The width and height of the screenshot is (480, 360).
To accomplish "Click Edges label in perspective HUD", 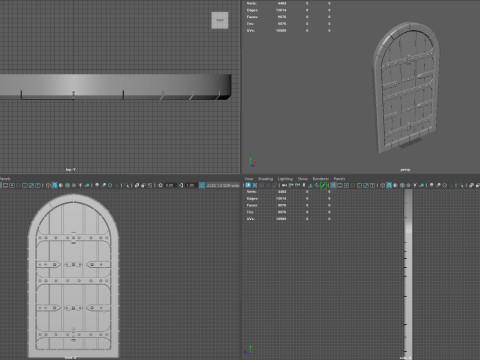I will point(252,10).
